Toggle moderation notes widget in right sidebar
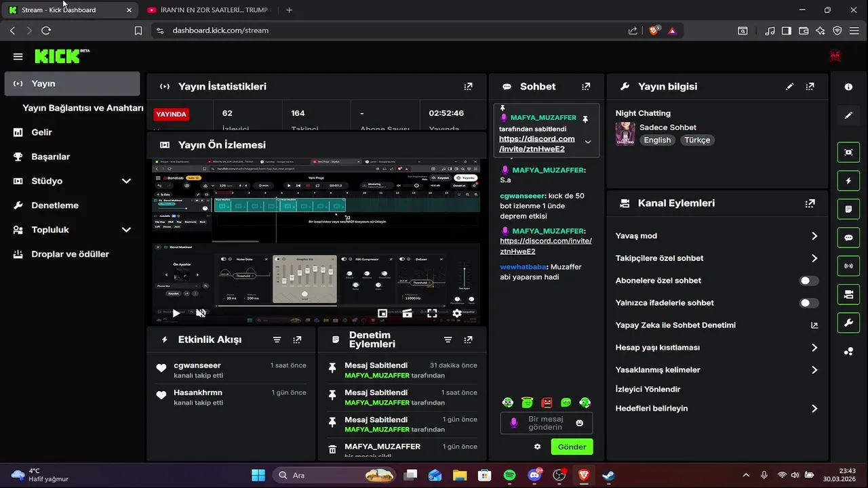Image resolution: width=868 pixels, height=488 pixels. pos(848,209)
